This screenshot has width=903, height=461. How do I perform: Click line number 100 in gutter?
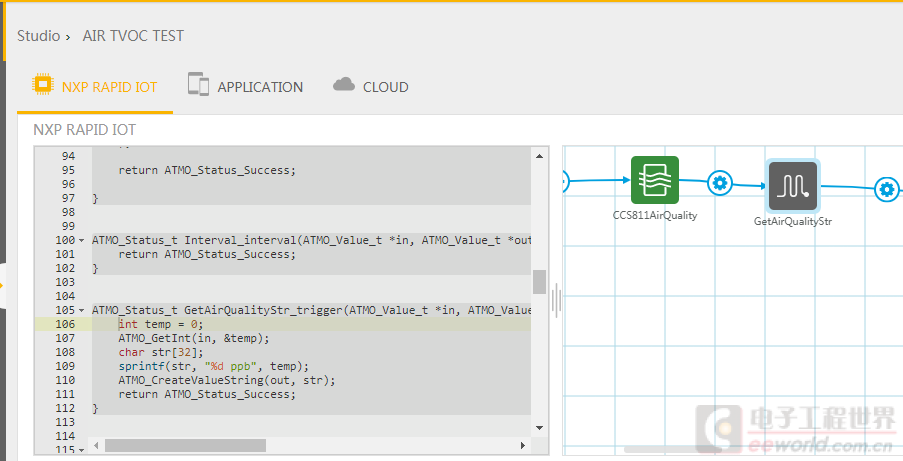click(x=65, y=240)
